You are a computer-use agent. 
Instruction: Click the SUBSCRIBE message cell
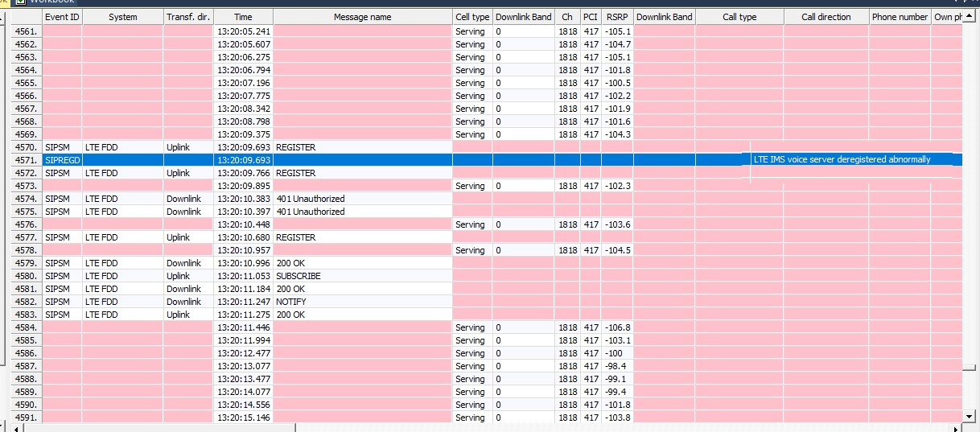pyautogui.click(x=363, y=276)
